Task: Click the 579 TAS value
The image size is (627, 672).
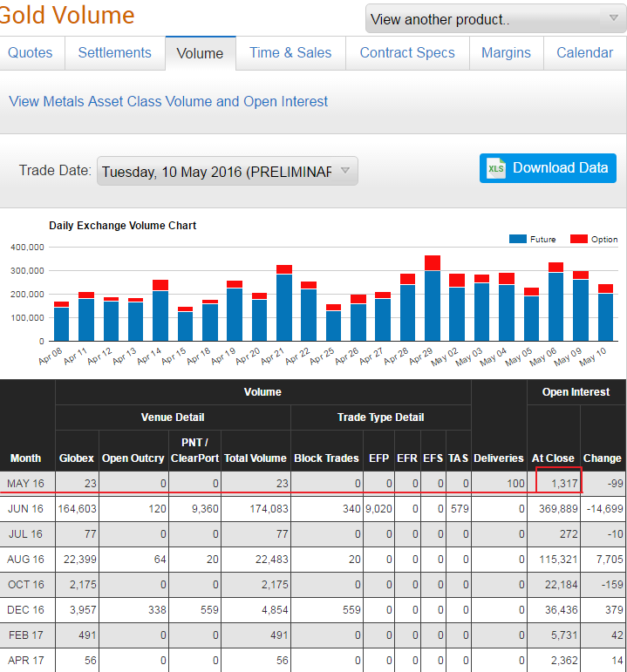Action: pyautogui.click(x=460, y=509)
